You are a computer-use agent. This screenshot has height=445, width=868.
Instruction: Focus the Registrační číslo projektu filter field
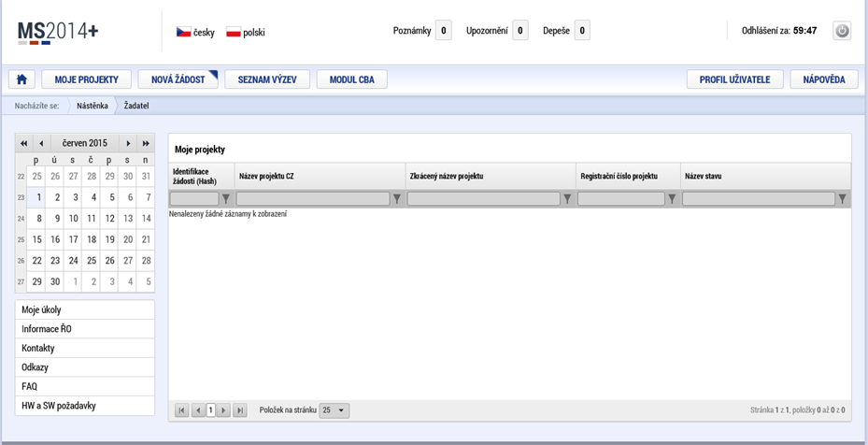(x=621, y=199)
